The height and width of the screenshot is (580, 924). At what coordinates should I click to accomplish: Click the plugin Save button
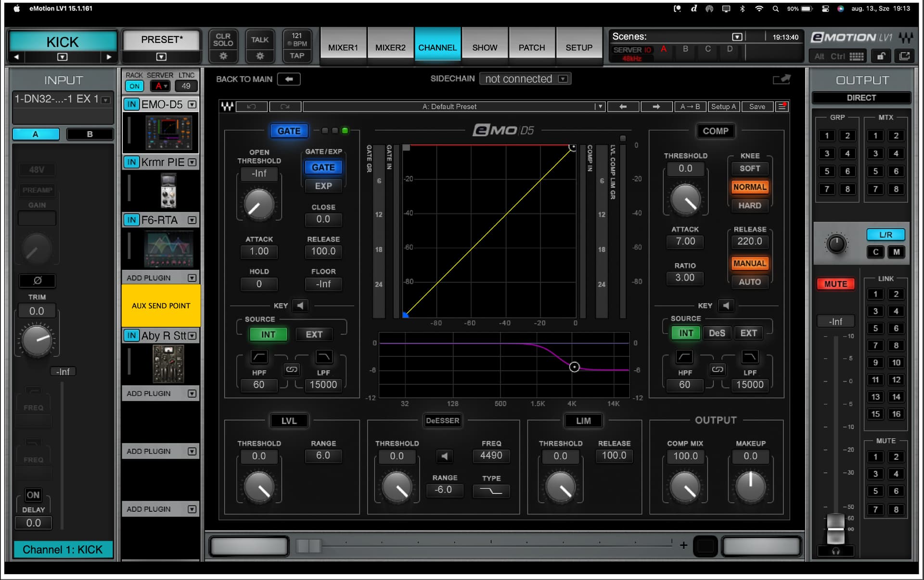pyautogui.click(x=757, y=107)
